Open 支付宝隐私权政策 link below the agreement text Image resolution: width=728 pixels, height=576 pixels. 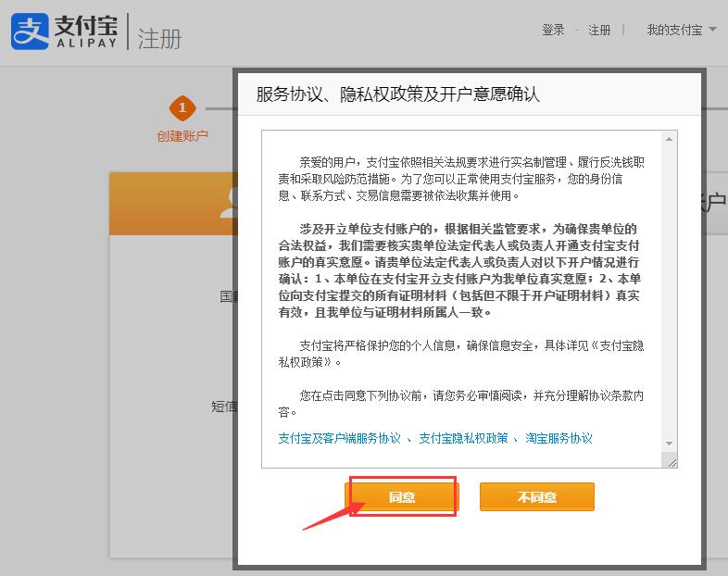[463, 438]
